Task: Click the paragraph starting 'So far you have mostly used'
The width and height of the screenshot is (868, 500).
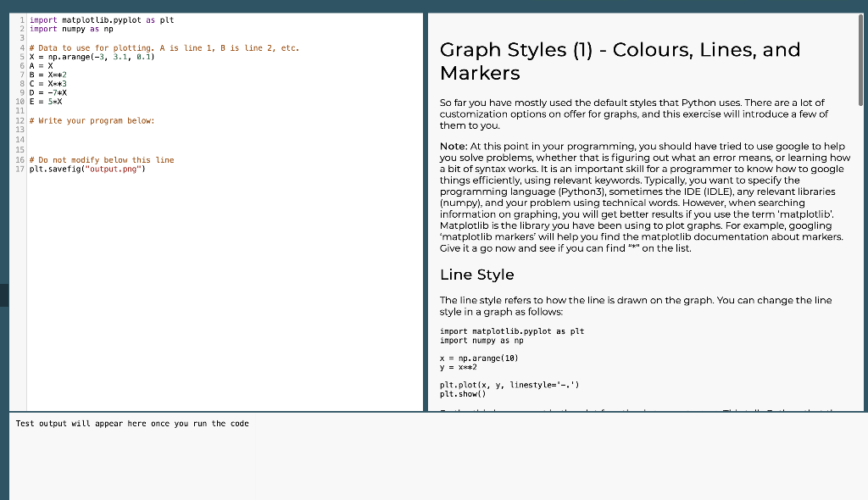Action: coord(634,114)
